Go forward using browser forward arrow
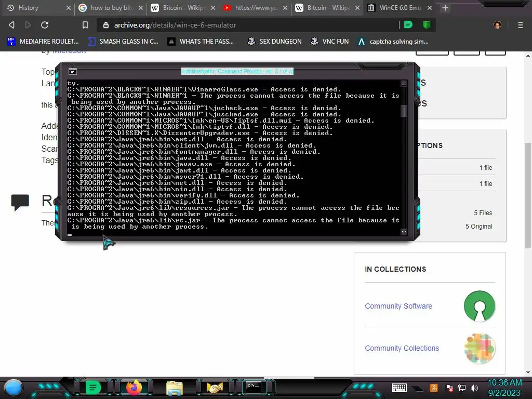532x399 pixels. point(28,25)
